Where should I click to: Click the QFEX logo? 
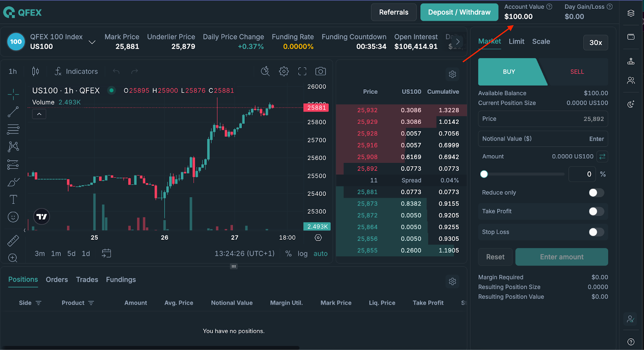23,12
